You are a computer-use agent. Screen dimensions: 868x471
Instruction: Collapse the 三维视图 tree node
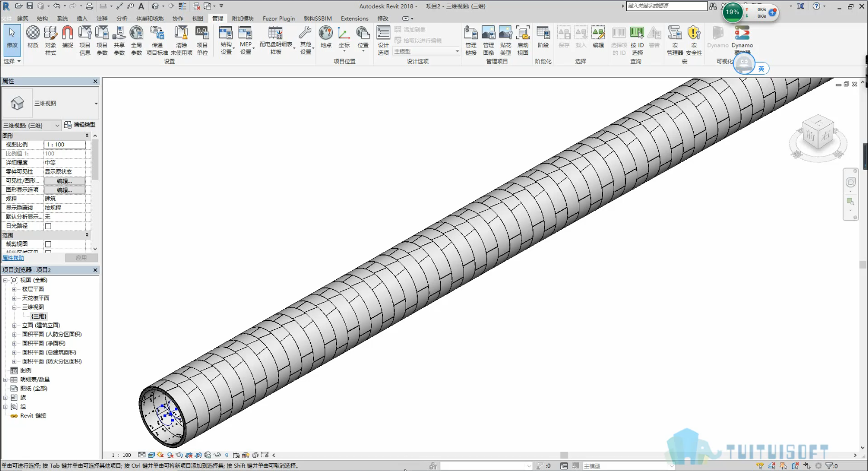14,307
